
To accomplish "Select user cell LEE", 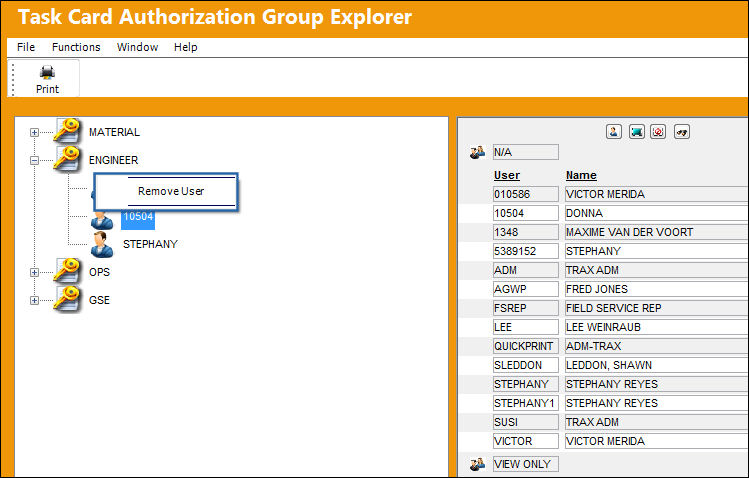I will (525, 327).
